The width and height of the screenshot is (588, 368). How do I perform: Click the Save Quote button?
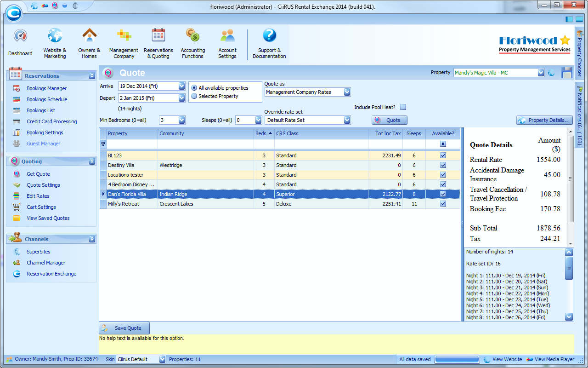[124, 328]
